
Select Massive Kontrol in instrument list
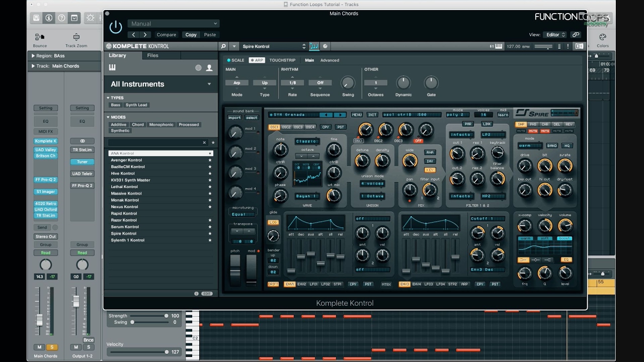[160, 194]
